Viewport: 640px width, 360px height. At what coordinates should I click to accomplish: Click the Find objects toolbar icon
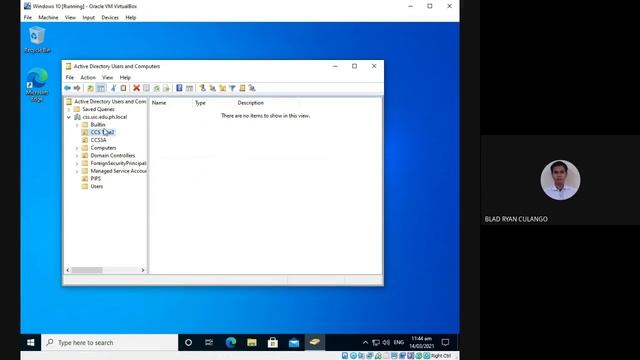[242, 88]
